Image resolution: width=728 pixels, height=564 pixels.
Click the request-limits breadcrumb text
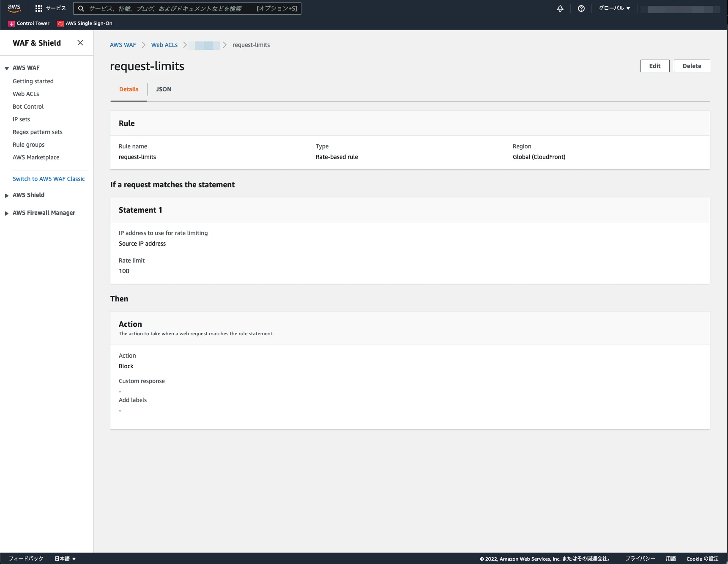(251, 45)
